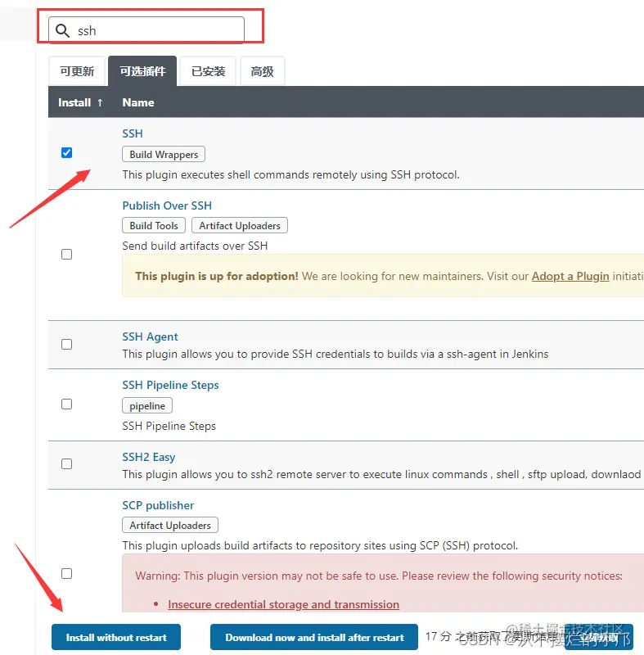Click the SSH plugin description text
This screenshot has width=644, height=655.
pos(290,174)
